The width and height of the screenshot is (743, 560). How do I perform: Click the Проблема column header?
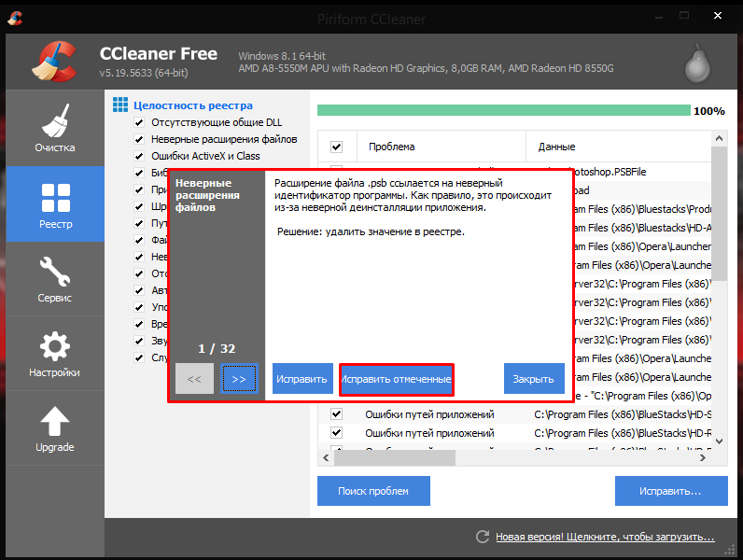click(392, 147)
